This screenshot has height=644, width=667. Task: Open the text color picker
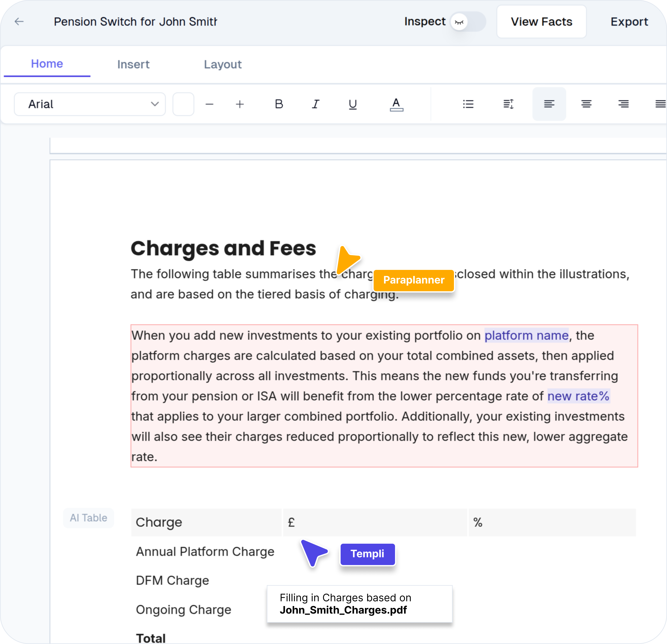(x=396, y=104)
